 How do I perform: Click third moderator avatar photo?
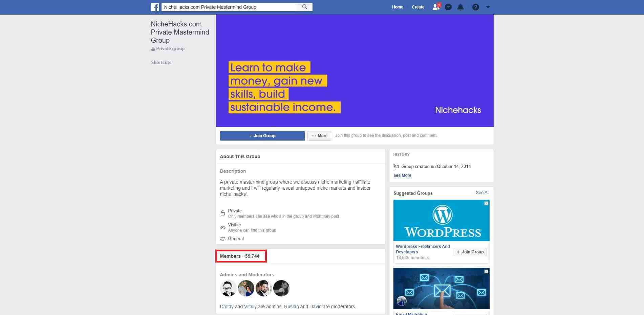point(264,288)
